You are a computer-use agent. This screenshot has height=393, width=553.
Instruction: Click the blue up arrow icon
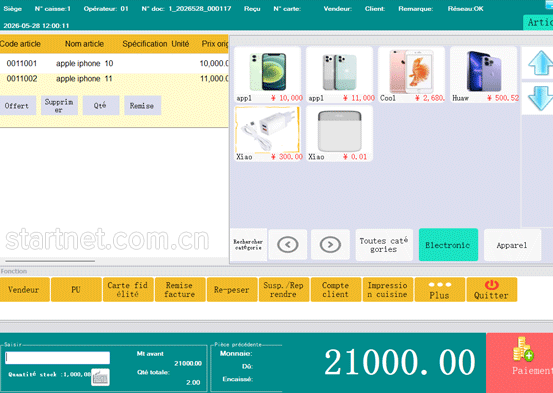[x=540, y=63]
